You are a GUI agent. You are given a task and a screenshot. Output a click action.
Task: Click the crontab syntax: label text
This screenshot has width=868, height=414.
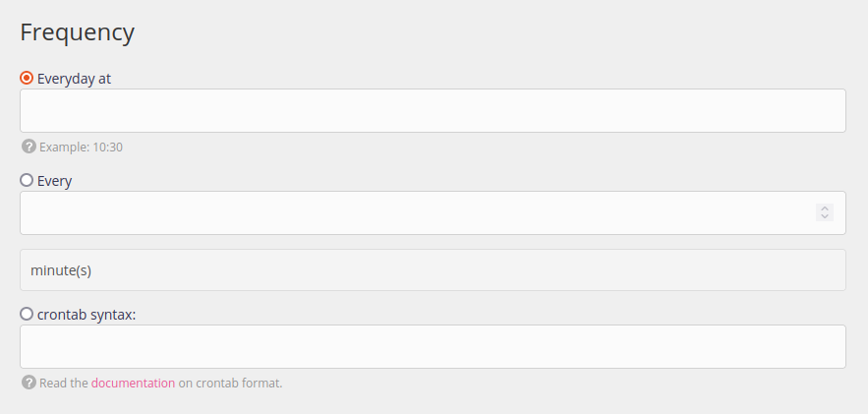pyautogui.click(x=87, y=315)
